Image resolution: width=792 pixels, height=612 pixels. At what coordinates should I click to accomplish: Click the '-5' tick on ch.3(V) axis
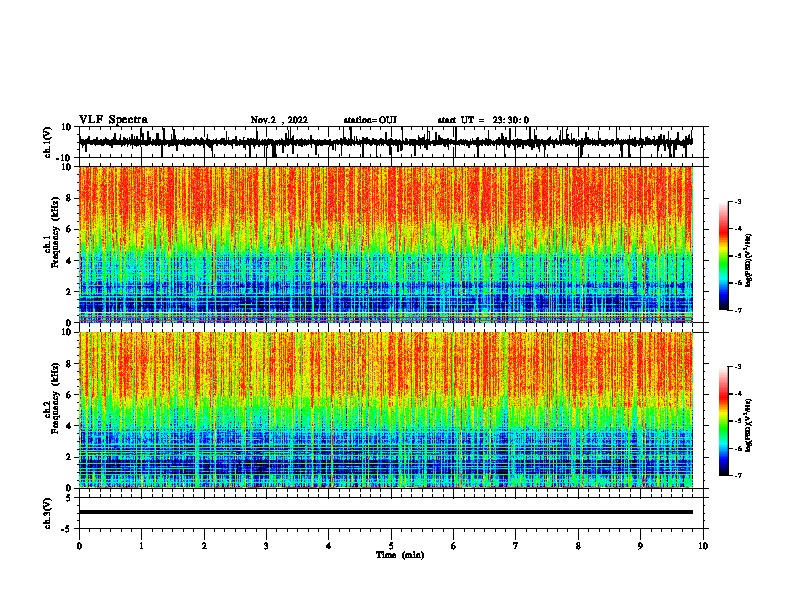67,529
